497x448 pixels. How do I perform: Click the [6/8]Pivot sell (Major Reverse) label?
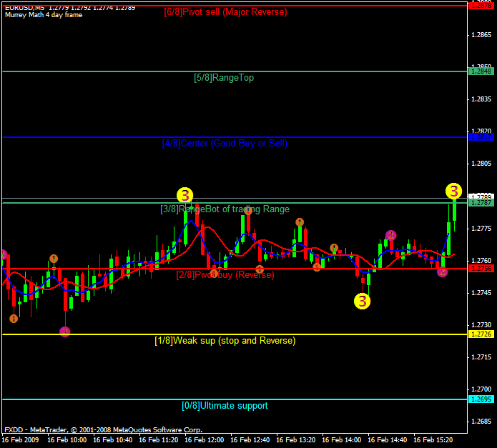coord(225,12)
